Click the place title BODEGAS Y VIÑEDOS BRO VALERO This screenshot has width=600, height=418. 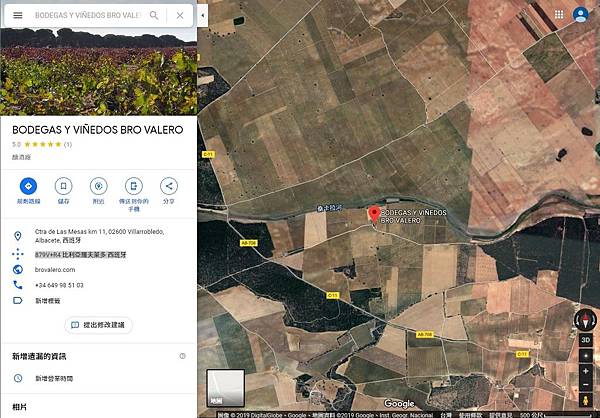click(x=98, y=130)
